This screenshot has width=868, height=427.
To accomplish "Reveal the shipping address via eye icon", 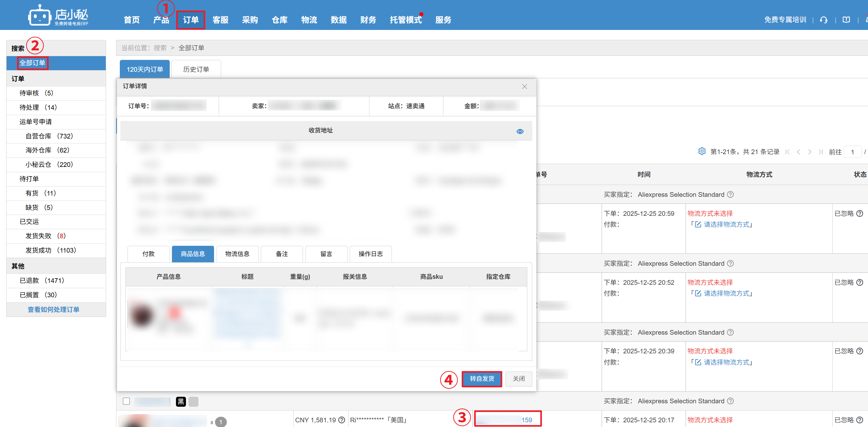I will tap(519, 131).
